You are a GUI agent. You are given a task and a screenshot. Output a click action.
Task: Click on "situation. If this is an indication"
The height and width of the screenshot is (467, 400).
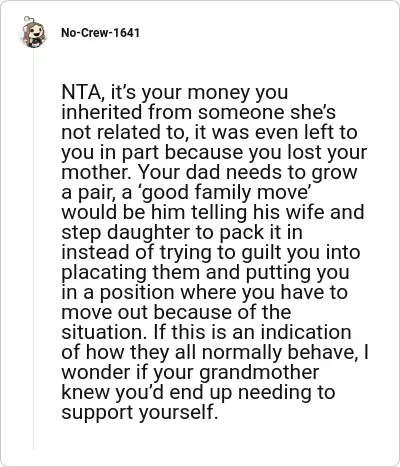pyautogui.click(x=206, y=332)
